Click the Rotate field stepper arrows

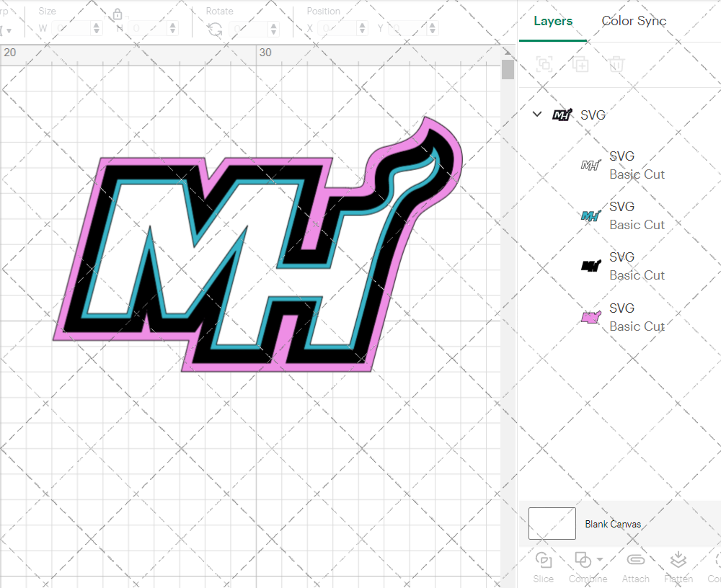pyautogui.click(x=273, y=29)
